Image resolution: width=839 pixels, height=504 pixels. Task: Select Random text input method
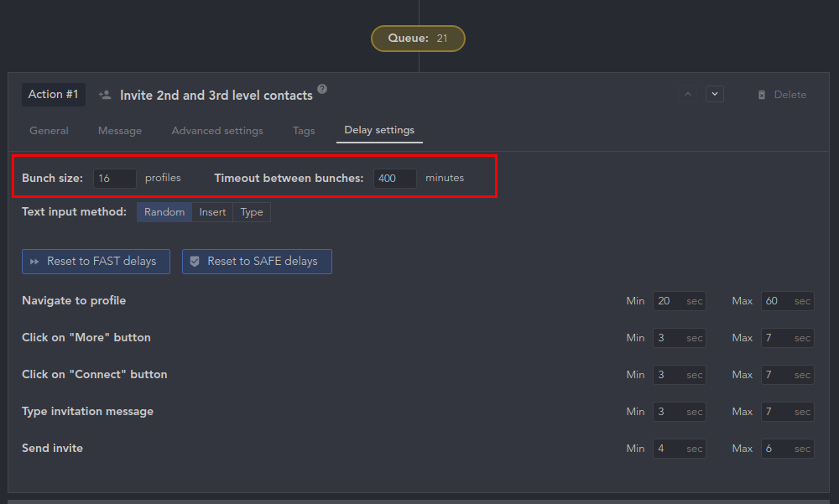(x=164, y=212)
